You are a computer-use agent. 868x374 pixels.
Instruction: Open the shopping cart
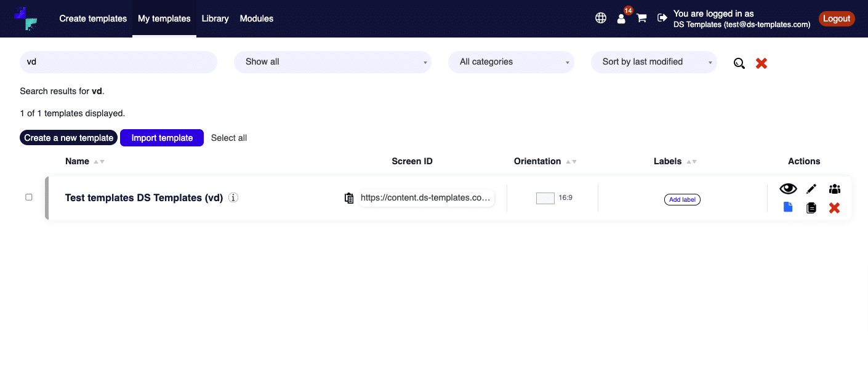[x=641, y=18]
